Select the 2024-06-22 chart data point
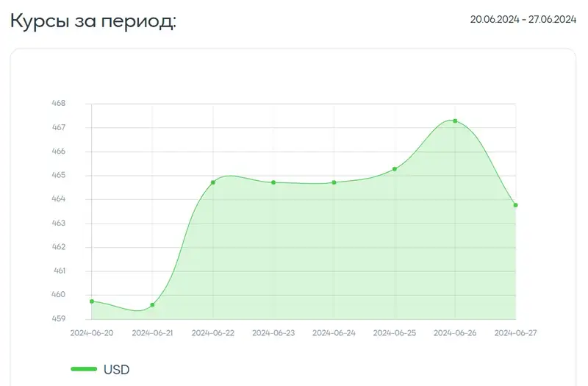Image resolution: width=588 pixels, height=386 pixels. tap(213, 182)
